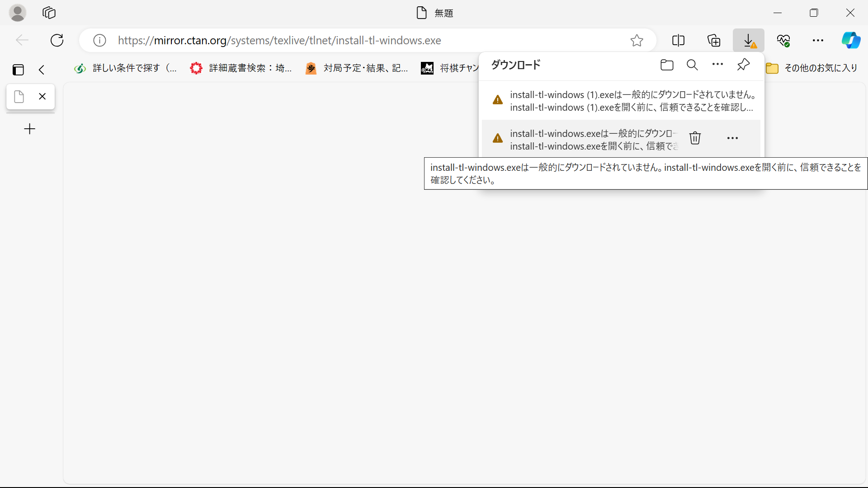Screen dimensions: 868x488
Task: Open split screen view icon
Action: coord(678,40)
